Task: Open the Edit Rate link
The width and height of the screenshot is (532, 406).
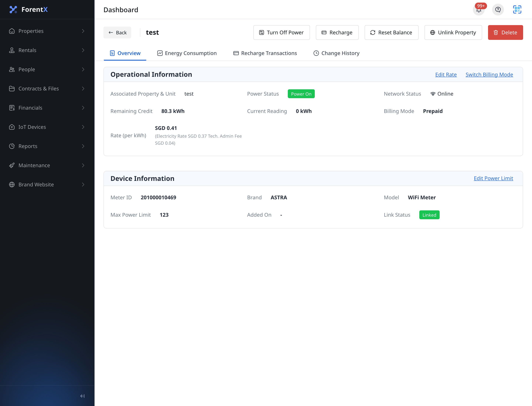Action: tap(446, 74)
